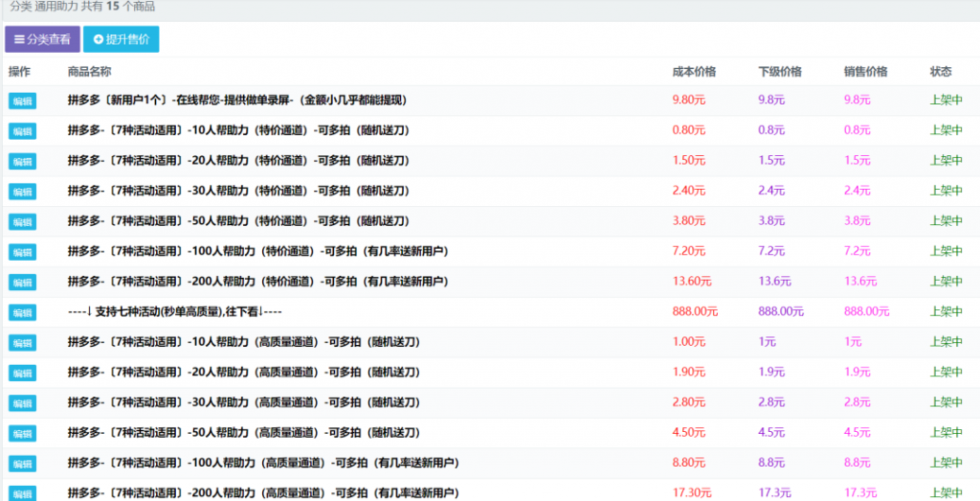Click the 成本价格 column header

point(694,72)
